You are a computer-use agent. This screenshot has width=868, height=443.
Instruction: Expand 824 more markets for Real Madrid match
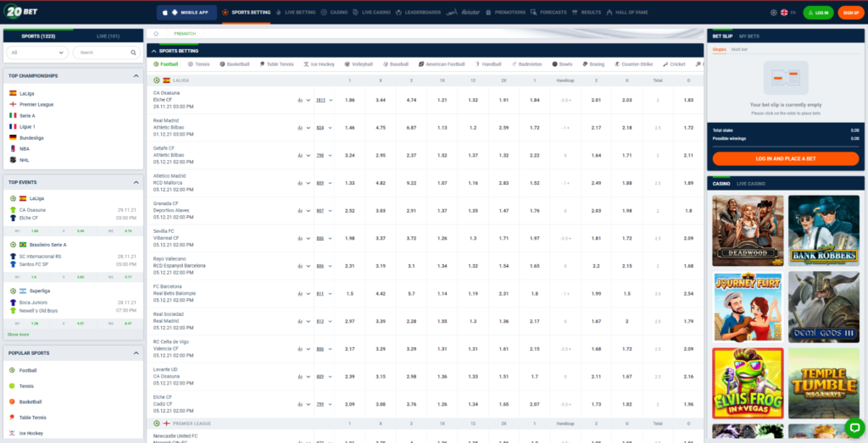(x=325, y=128)
